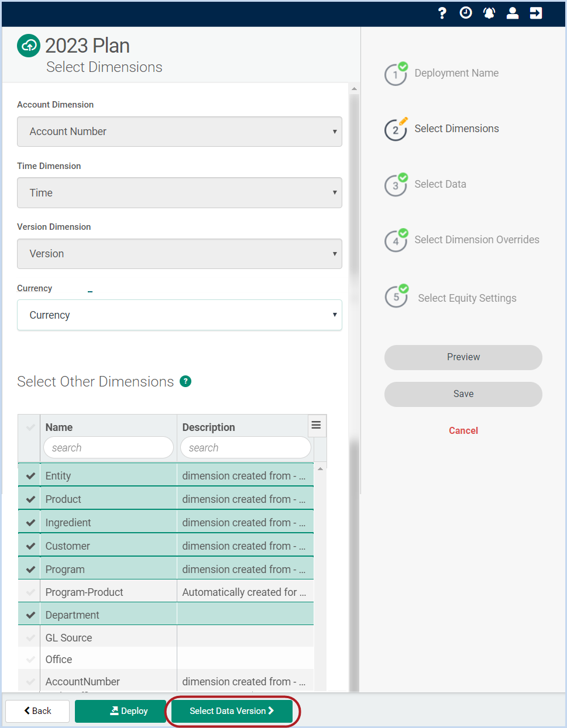Uncheck the Entity dimension row
Screen dimensions: 567x728
pyautogui.click(x=31, y=476)
